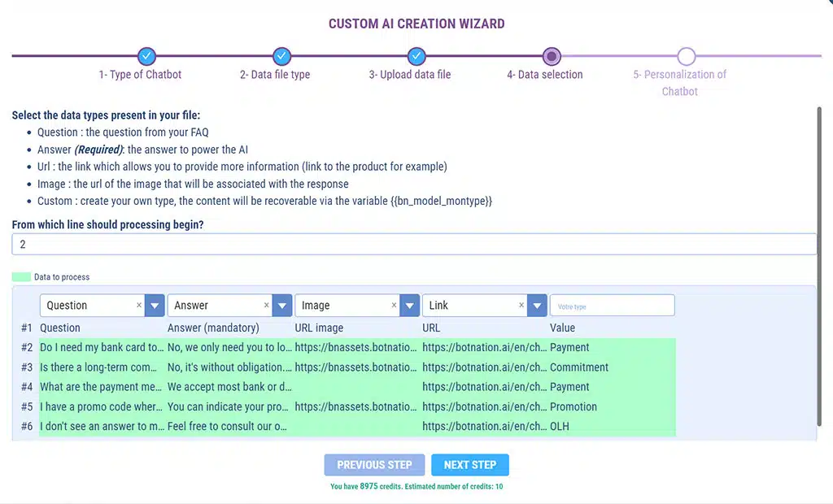Remove the Answer column type using x icon
The height and width of the screenshot is (504, 833).
point(267,306)
